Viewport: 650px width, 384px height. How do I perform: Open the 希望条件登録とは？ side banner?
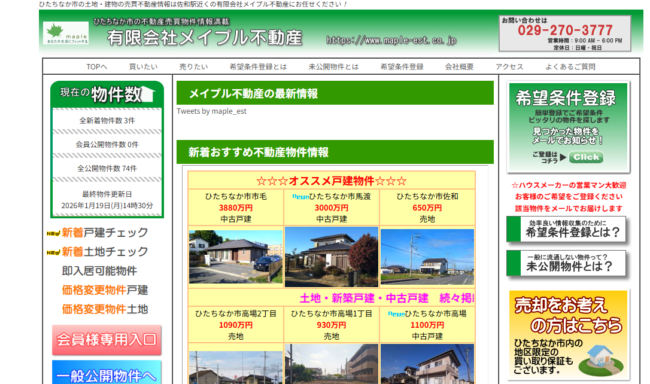tap(566, 229)
